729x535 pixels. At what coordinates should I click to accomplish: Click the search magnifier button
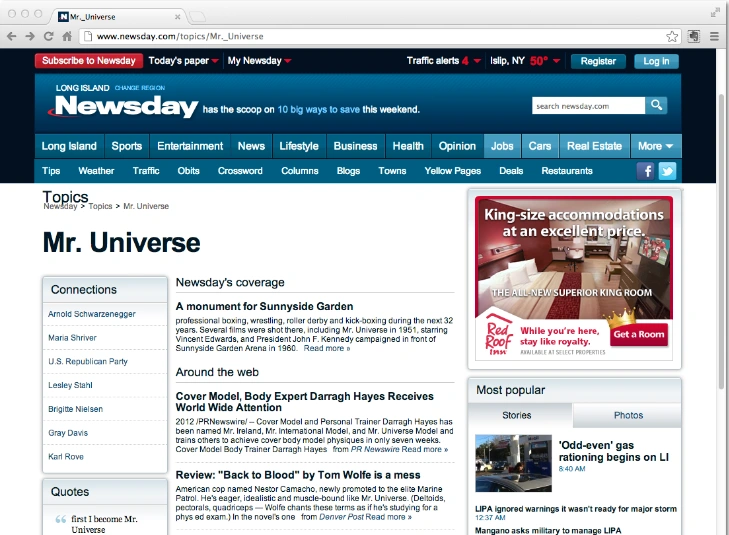coord(656,106)
